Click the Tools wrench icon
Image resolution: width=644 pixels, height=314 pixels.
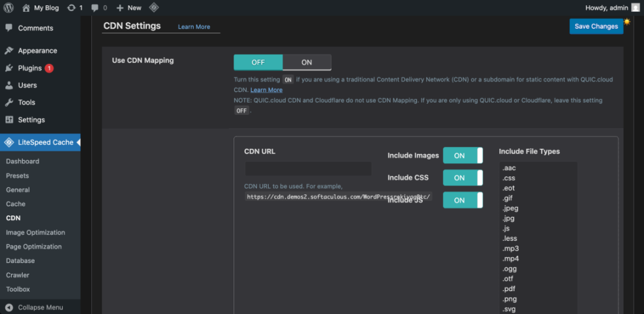[9, 102]
